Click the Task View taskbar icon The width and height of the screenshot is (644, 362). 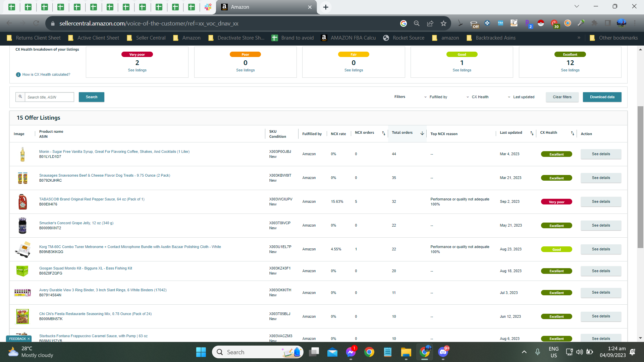coord(314,352)
